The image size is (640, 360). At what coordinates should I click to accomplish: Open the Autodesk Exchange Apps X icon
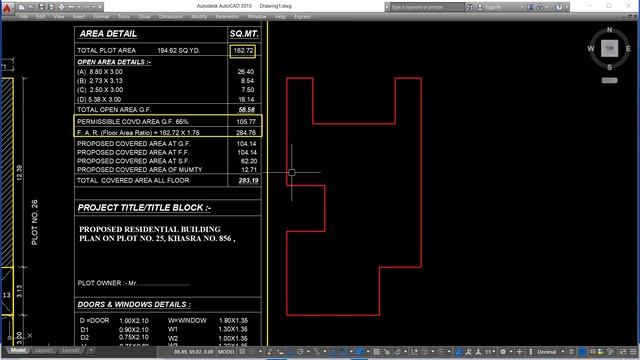[530, 7]
